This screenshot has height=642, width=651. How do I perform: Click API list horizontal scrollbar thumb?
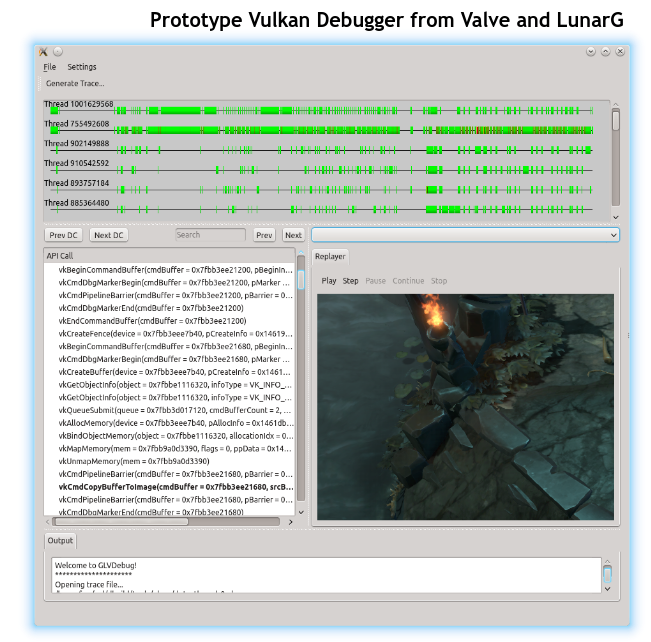(121, 522)
